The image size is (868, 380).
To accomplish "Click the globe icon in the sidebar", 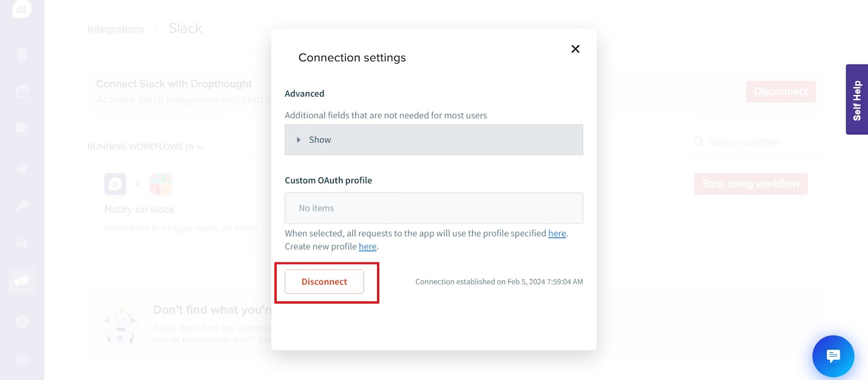I will pos(22,360).
